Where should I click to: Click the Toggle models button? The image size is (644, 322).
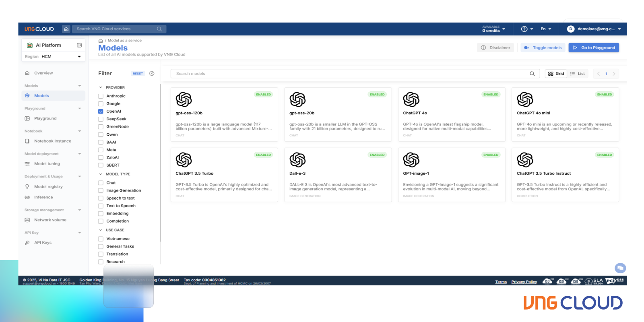pyautogui.click(x=543, y=48)
